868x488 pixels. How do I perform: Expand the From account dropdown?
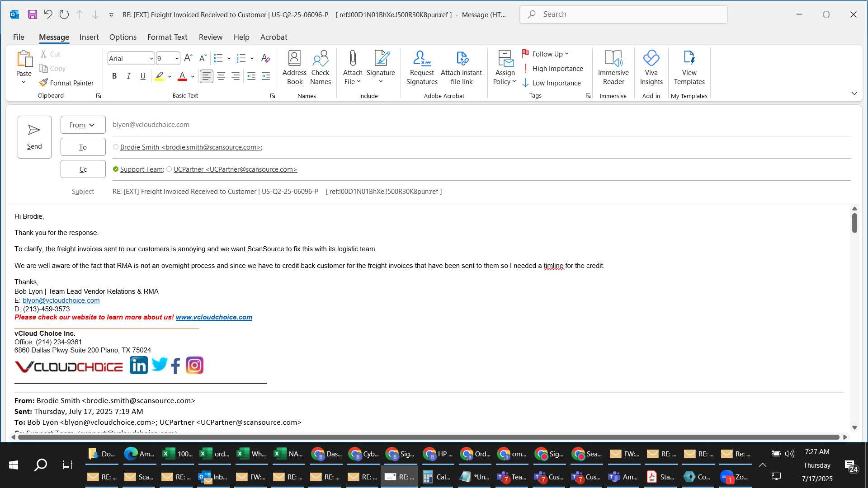click(x=83, y=125)
